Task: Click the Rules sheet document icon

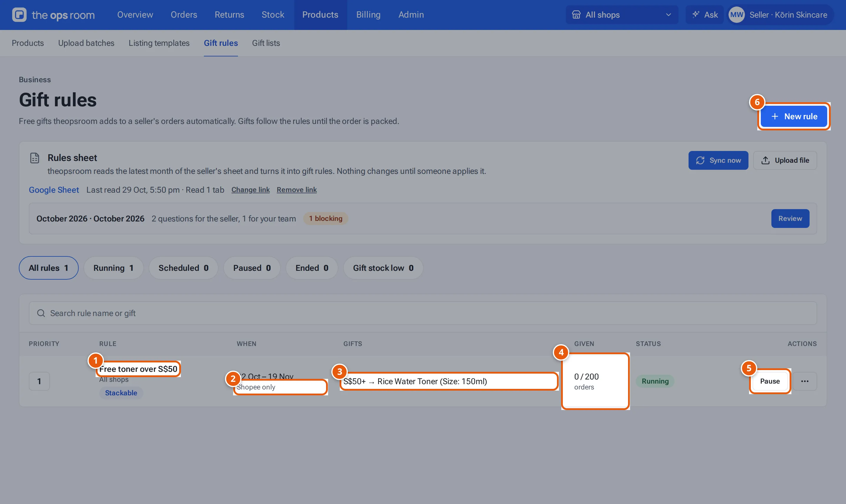Action: pyautogui.click(x=35, y=158)
